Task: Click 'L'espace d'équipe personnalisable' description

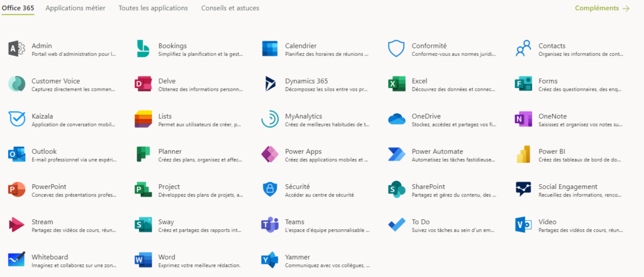Action: [x=327, y=231]
